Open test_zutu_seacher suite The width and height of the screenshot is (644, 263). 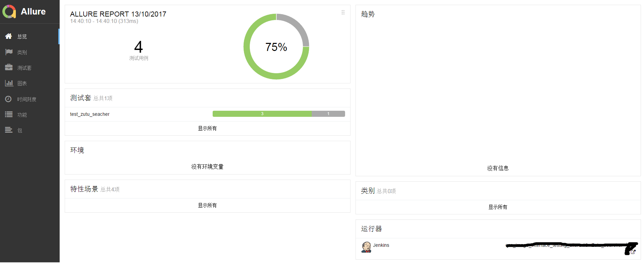pos(90,114)
